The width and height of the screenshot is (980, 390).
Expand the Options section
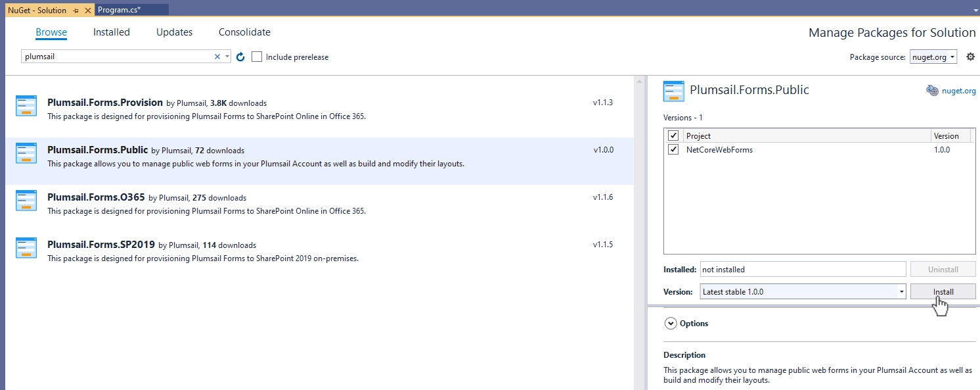tap(671, 323)
